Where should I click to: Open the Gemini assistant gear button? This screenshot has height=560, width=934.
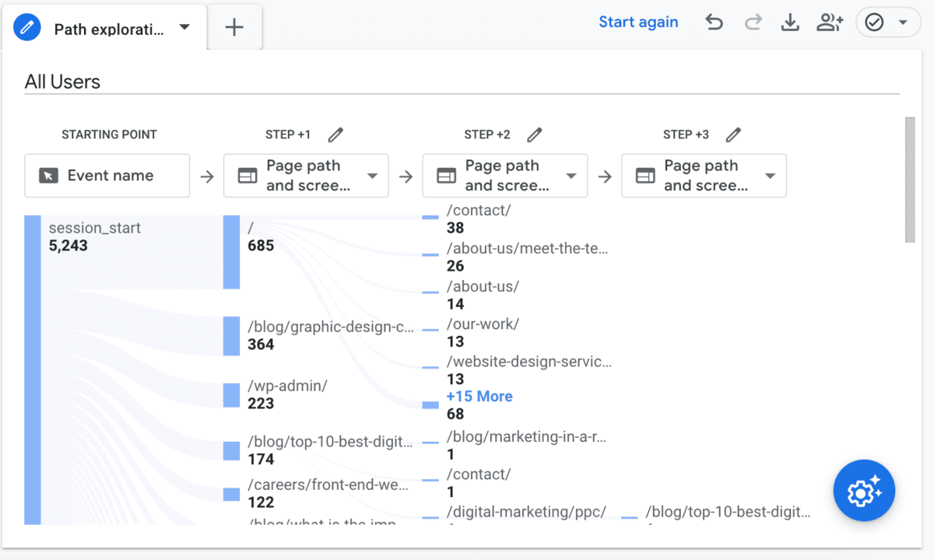point(864,491)
